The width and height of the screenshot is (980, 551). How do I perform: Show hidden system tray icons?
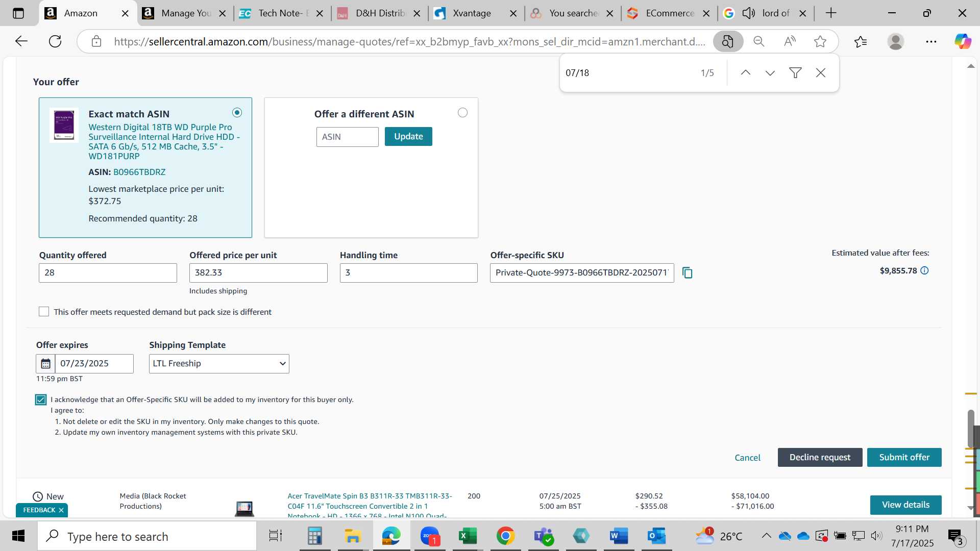pos(766,536)
